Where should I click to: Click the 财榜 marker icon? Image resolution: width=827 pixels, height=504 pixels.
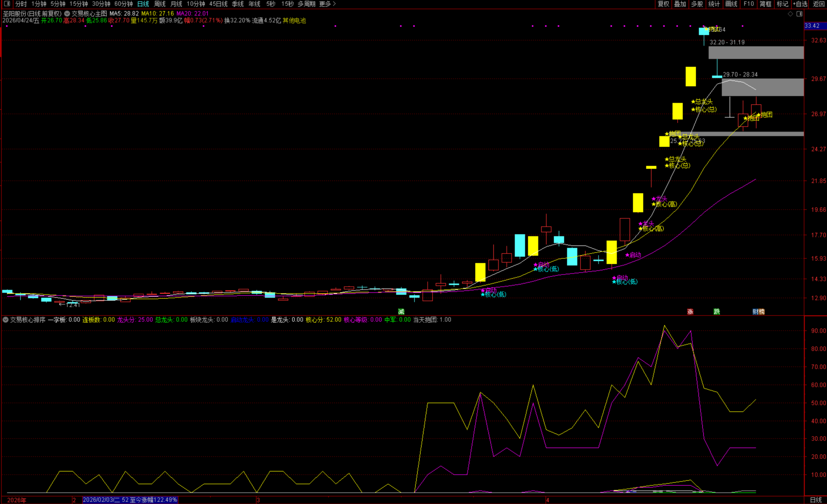click(758, 312)
